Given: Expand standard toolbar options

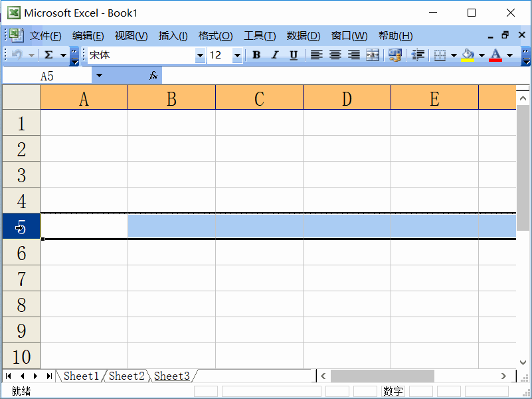Looking at the screenshot, I should click(74, 56).
